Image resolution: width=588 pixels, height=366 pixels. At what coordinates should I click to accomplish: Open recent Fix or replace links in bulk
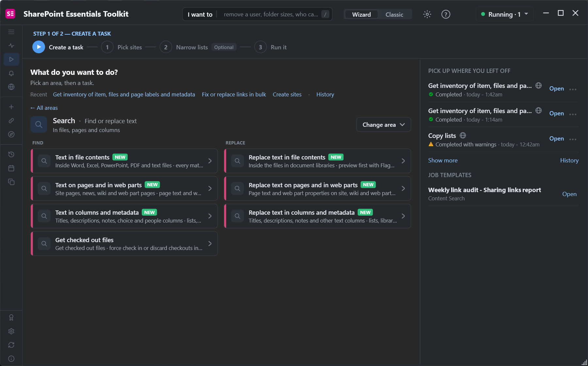(234, 94)
